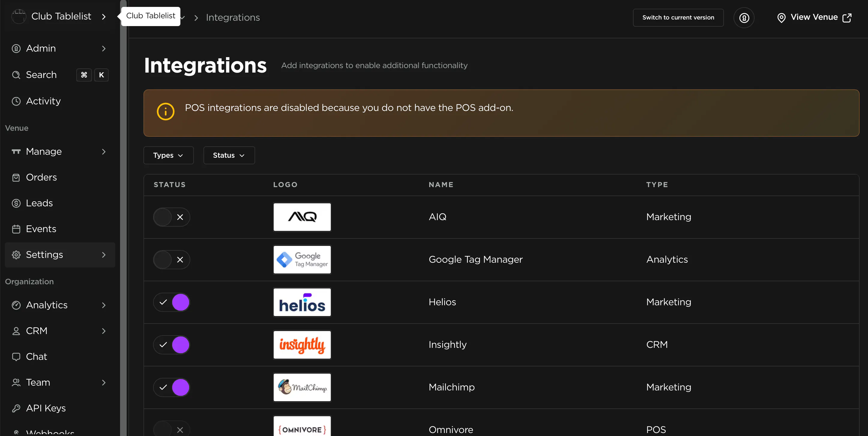Open the View Venue link
868x436 pixels.
tap(814, 17)
